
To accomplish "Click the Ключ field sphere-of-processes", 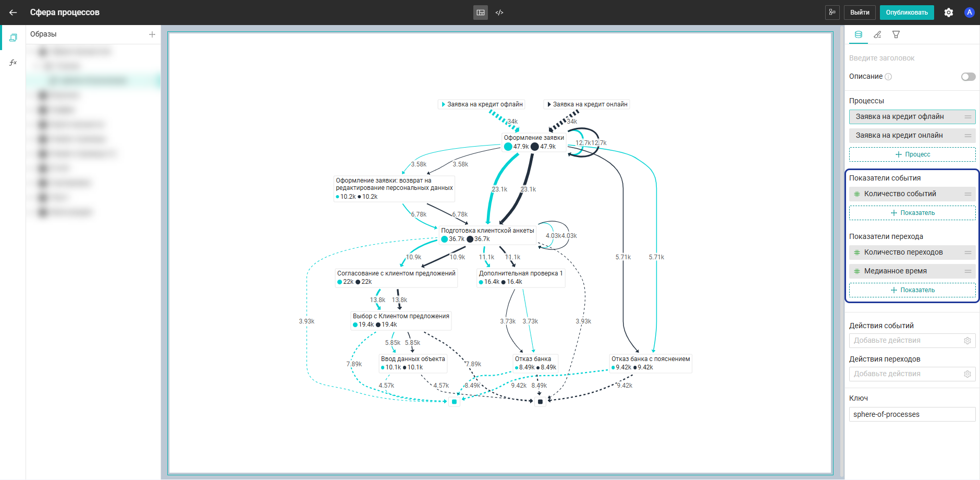I will pos(912,414).
